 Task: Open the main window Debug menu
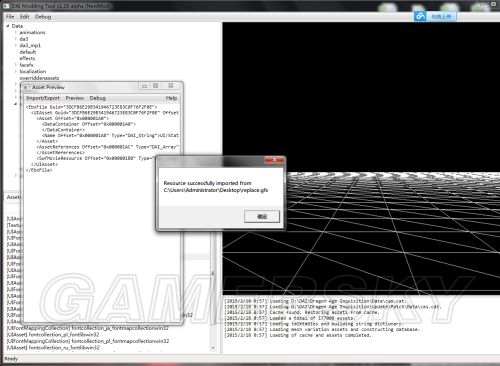(43, 16)
